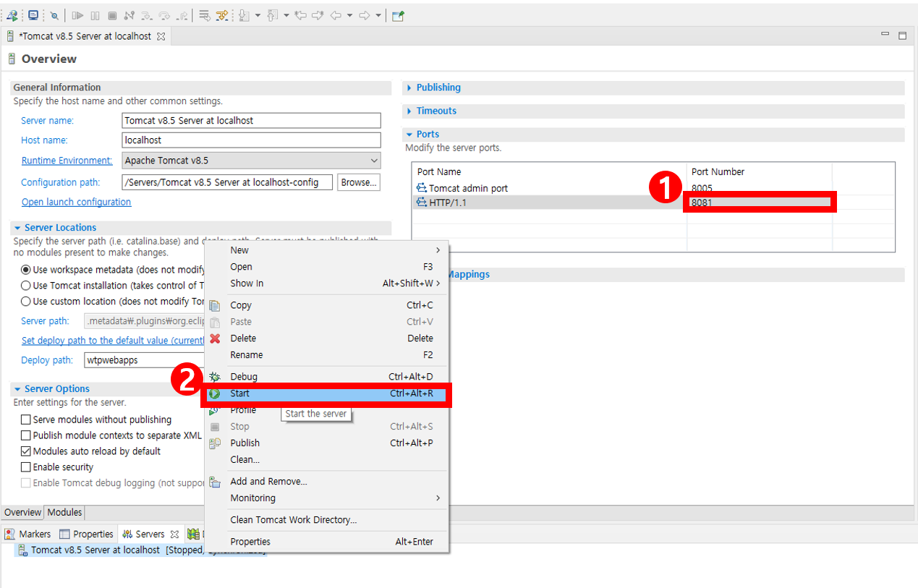Tick the 'Enable security' checkbox
This screenshot has height=588, width=918.
click(26, 467)
